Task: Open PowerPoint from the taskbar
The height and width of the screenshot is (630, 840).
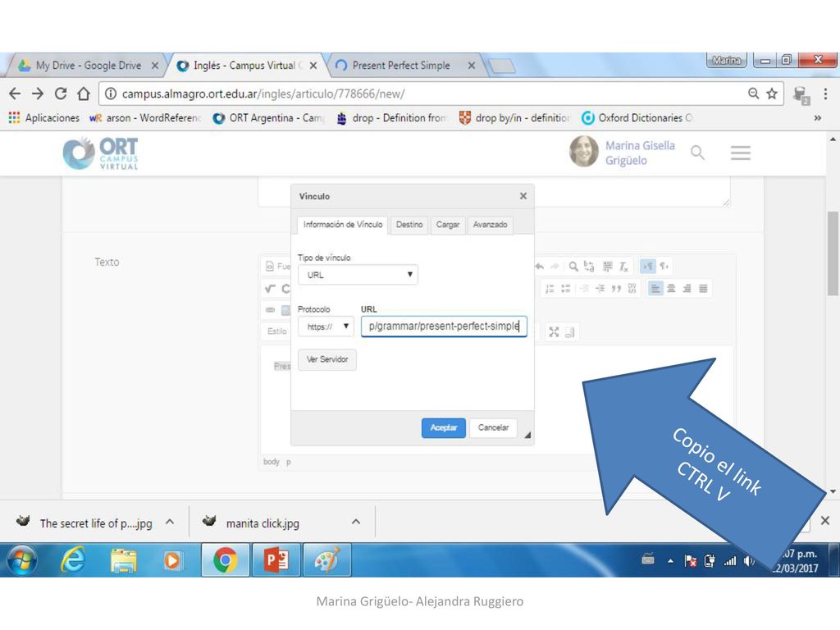Action: [x=276, y=560]
